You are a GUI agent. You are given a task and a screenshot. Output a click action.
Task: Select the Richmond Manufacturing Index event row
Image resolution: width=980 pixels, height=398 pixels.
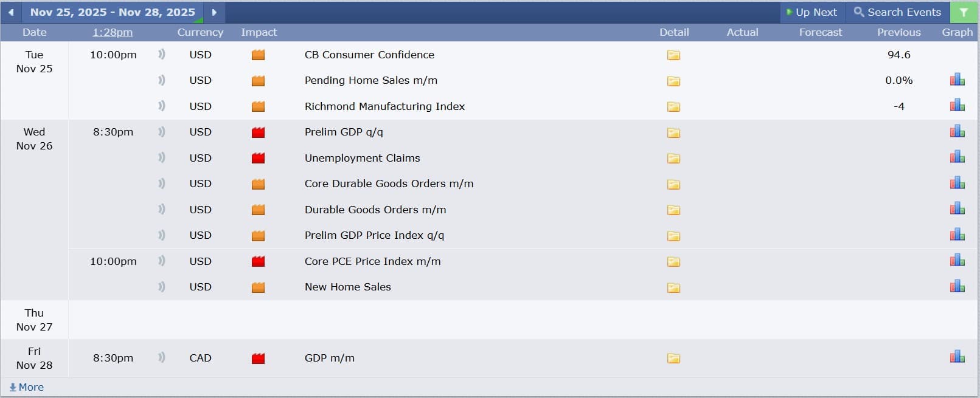click(384, 106)
